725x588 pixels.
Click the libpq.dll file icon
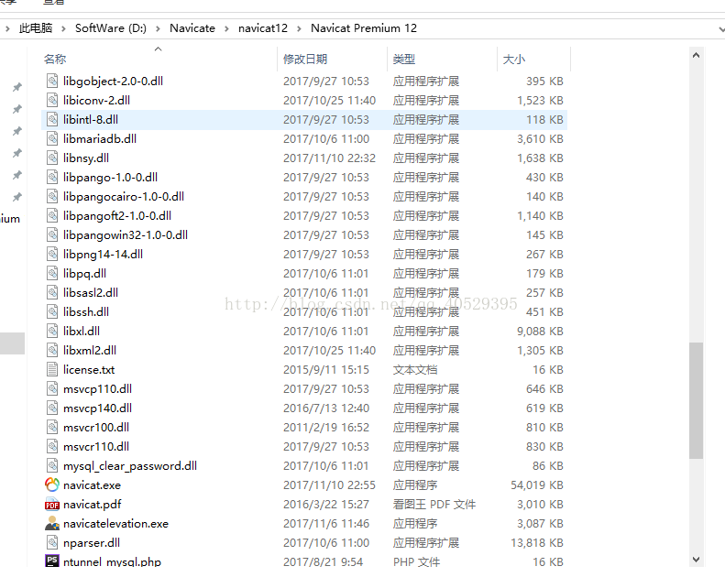[x=52, y=274]
